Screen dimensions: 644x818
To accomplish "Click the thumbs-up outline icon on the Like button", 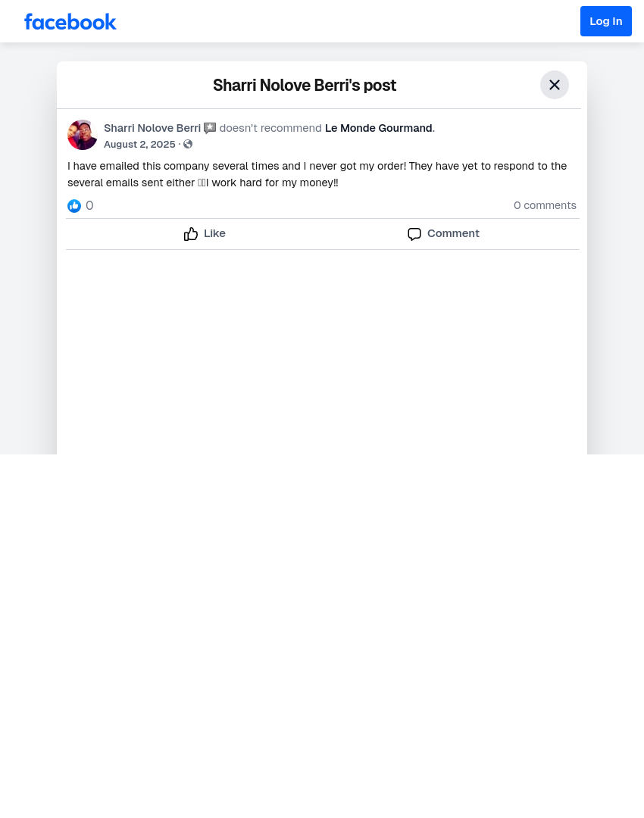I will tap(191, 234).
